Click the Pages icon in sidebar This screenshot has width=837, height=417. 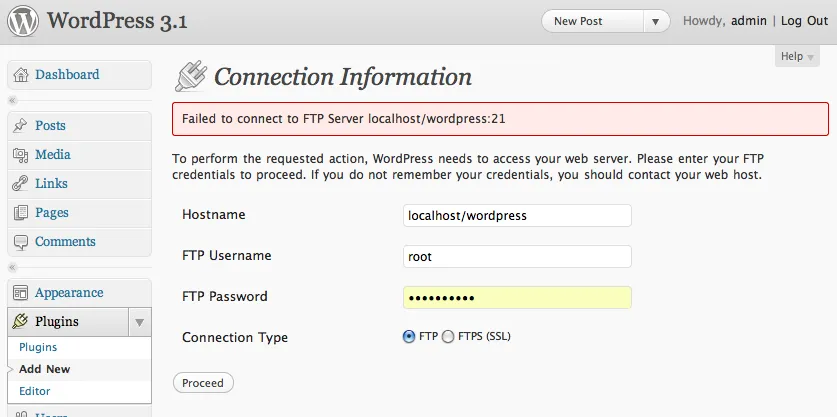coord(20,213)
